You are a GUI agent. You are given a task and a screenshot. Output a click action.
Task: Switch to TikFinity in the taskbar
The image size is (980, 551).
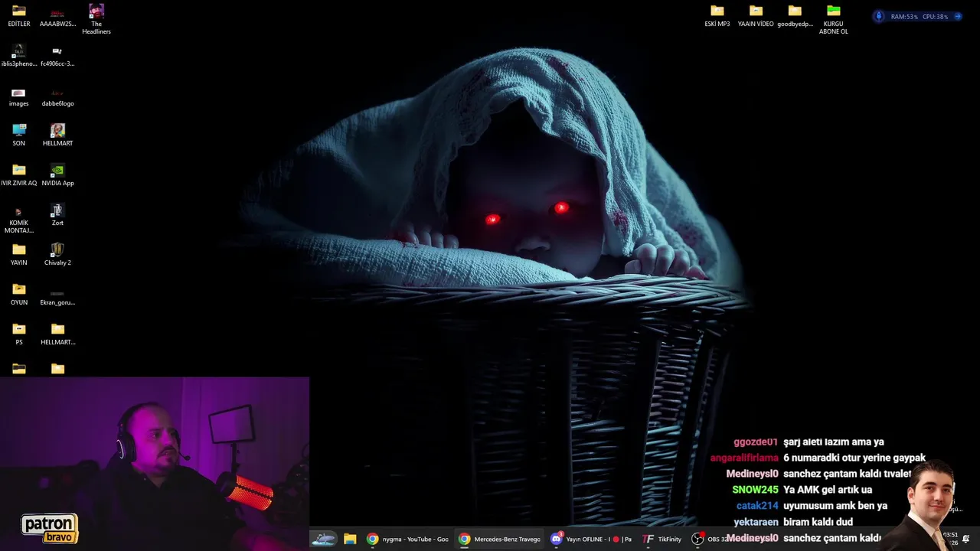click(x=661, y=539)
